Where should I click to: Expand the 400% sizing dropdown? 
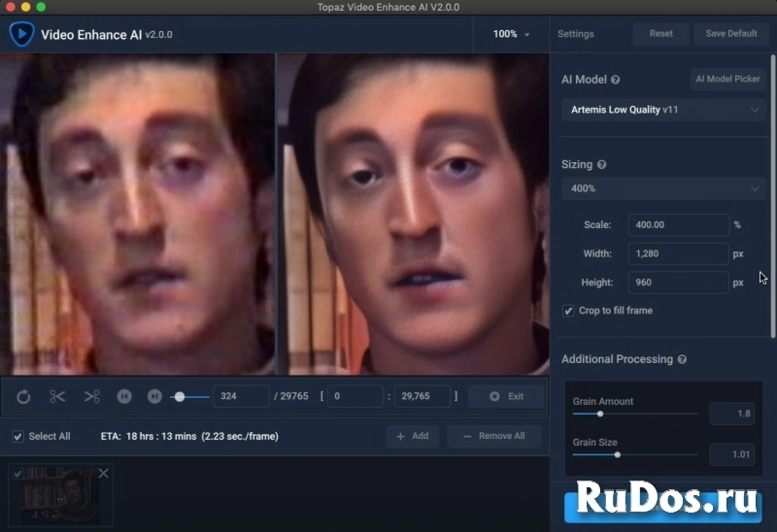coord(663,188)
